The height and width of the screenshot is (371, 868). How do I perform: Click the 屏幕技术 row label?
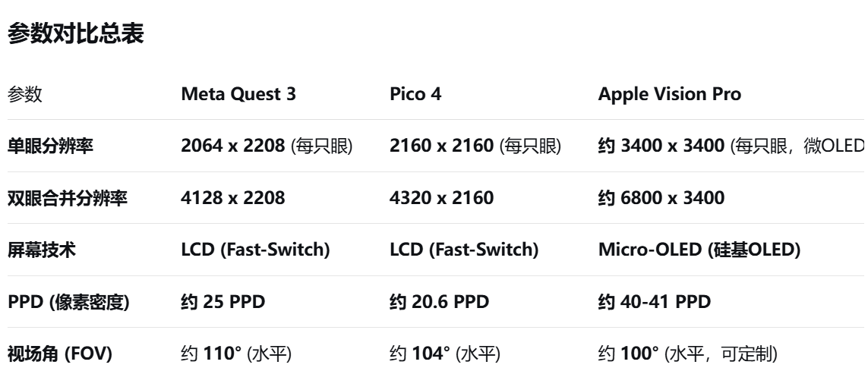pos(42,250)
